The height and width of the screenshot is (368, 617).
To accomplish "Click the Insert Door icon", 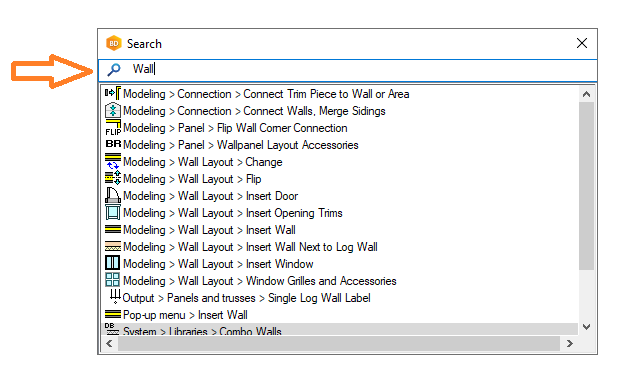I will click(x=113, y=195).
